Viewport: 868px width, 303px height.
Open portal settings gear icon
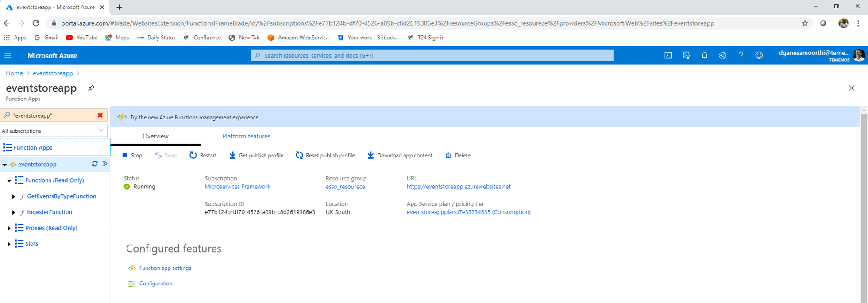(x=722, y=55)
